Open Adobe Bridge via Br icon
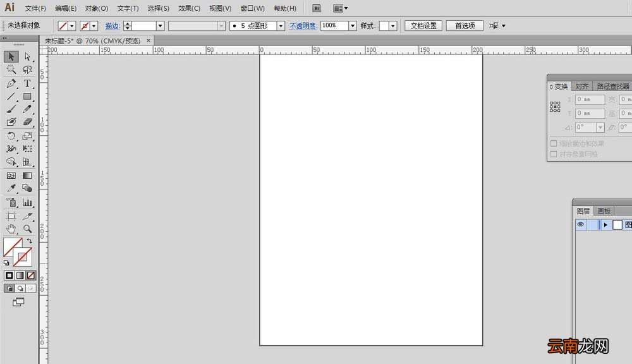 tap(317, 8)
